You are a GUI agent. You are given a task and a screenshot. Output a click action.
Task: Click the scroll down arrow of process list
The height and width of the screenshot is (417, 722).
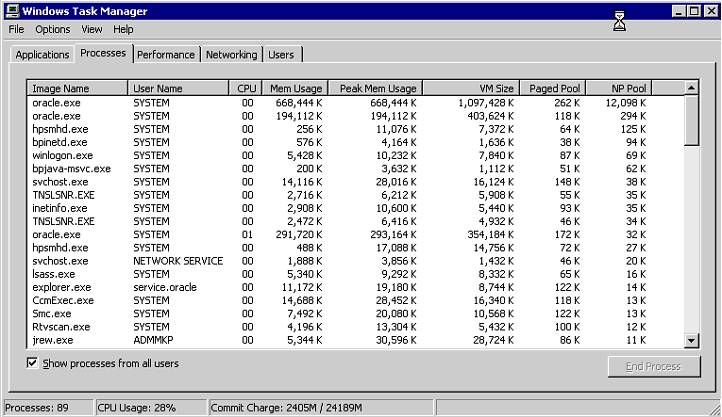point(691,341)
